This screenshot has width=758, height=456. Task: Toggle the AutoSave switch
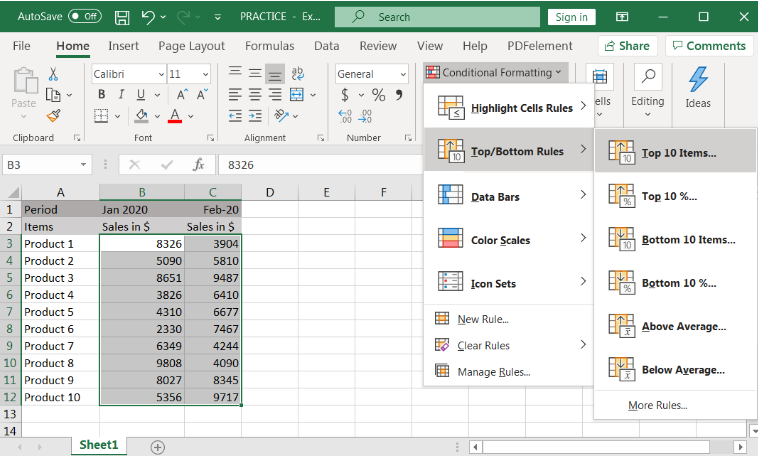point(85,16)
